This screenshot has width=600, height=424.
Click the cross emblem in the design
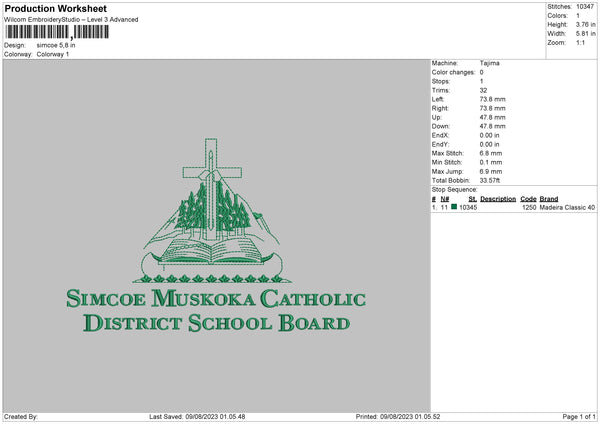(x=209, y=166)
